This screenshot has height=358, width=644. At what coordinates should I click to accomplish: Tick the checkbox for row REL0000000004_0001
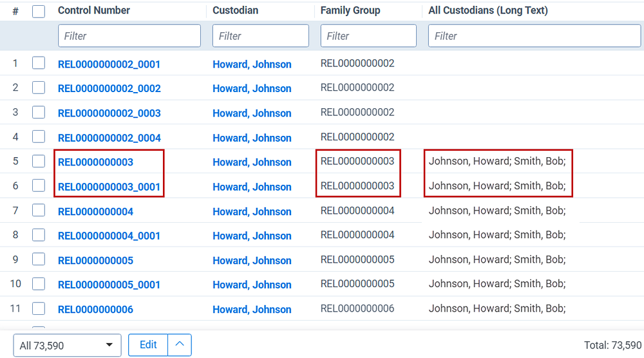(x=39, y=235)
